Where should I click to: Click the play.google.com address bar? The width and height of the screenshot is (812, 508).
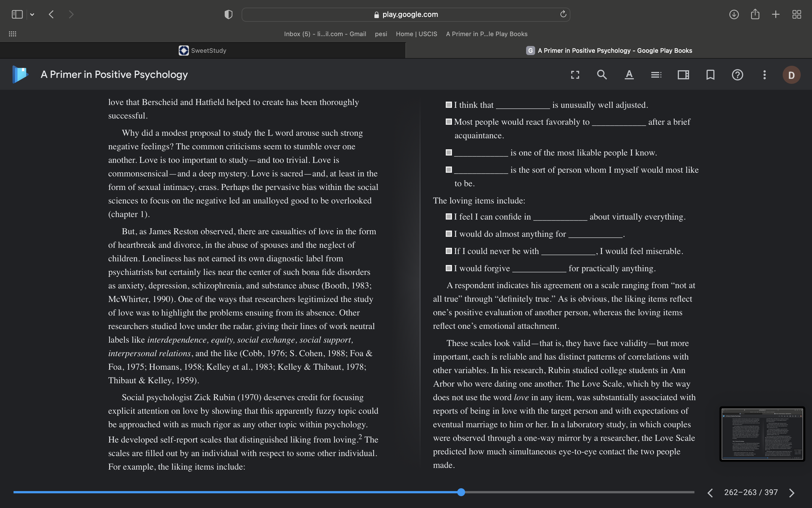406,14
